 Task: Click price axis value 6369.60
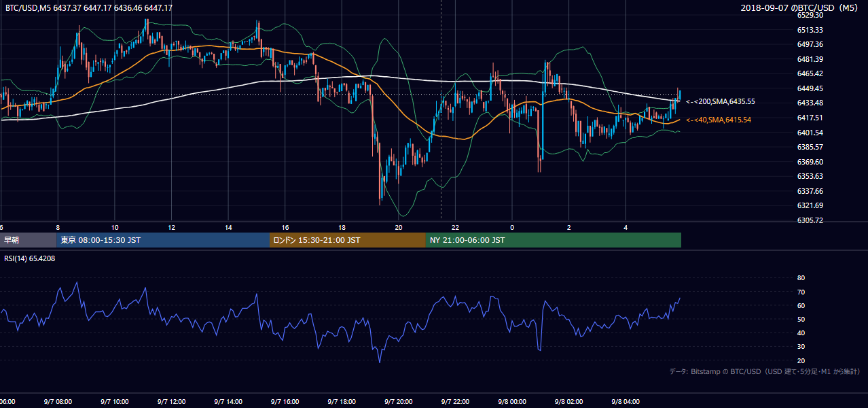[810, 162]
